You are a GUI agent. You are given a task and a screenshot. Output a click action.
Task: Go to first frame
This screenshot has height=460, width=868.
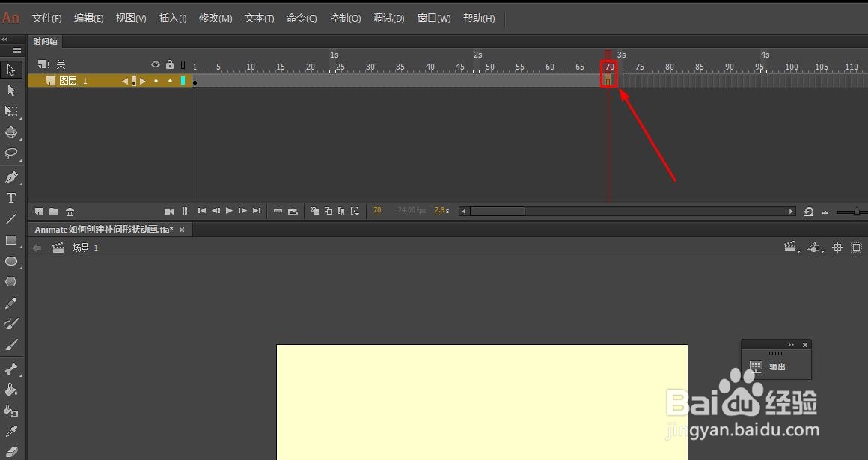pyautogui.click(x=202, y=211)
